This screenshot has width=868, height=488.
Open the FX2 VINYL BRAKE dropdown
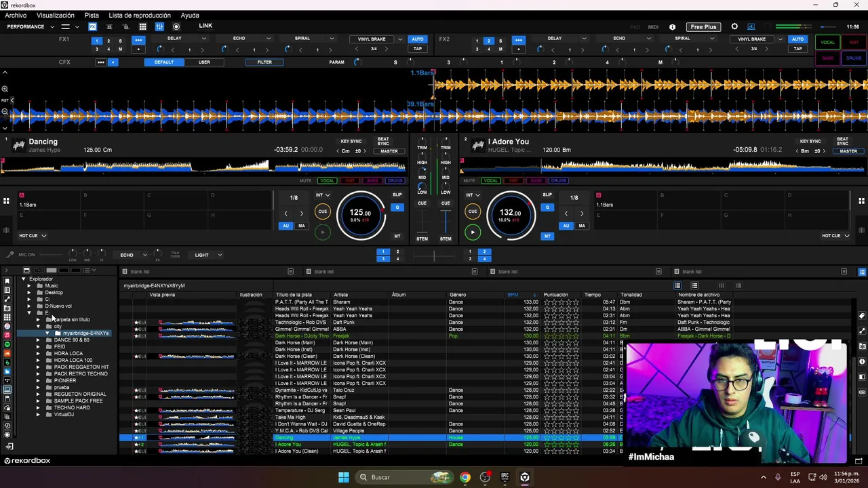pos(781,39)
